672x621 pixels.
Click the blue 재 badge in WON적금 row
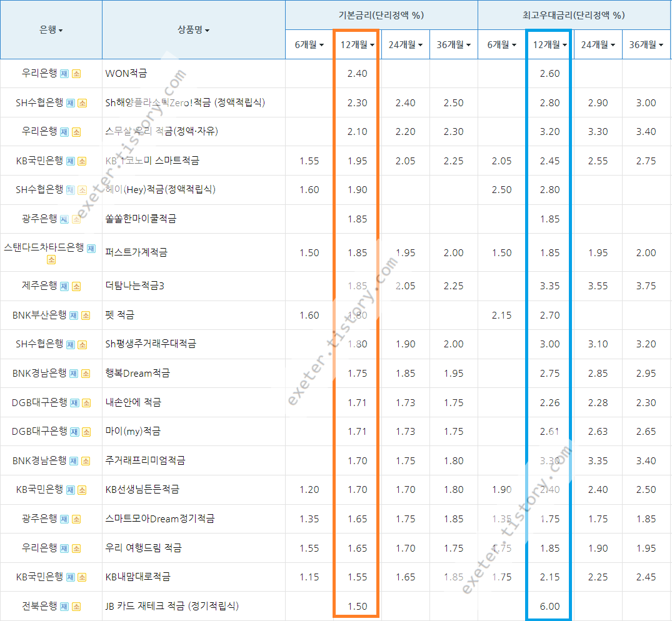pos(64,74)
